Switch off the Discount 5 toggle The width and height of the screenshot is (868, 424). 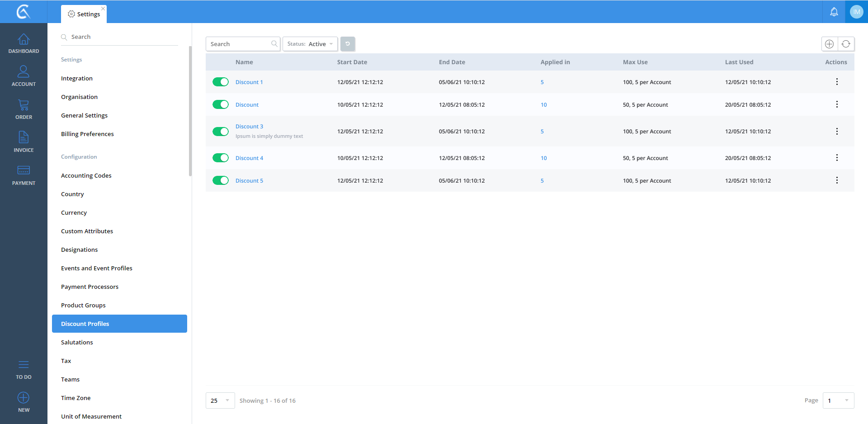pos(221,180)
